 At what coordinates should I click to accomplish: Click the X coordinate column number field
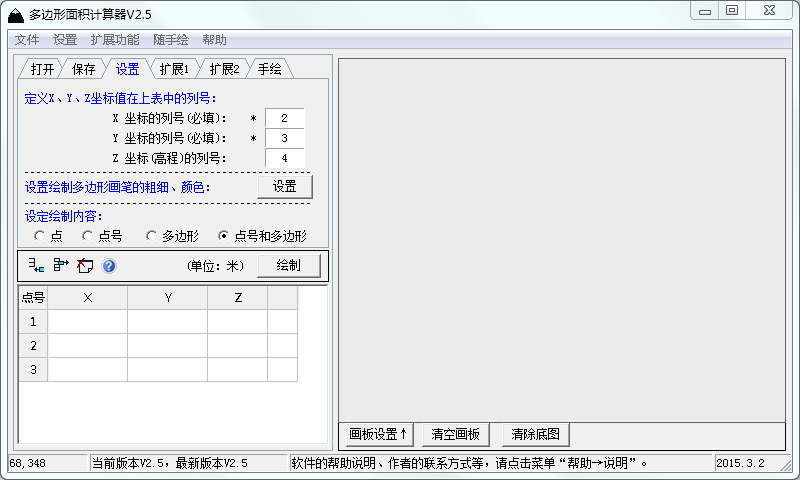point(285,118)
